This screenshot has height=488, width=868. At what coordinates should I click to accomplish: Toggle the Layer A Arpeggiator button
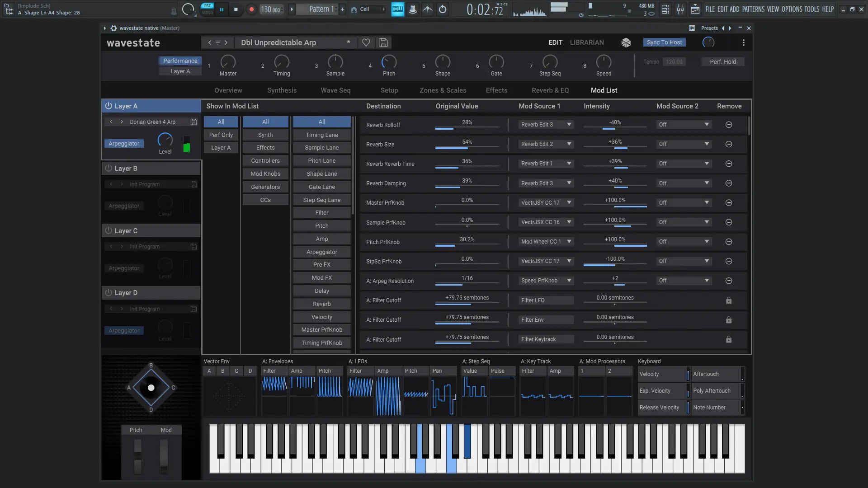124,144
